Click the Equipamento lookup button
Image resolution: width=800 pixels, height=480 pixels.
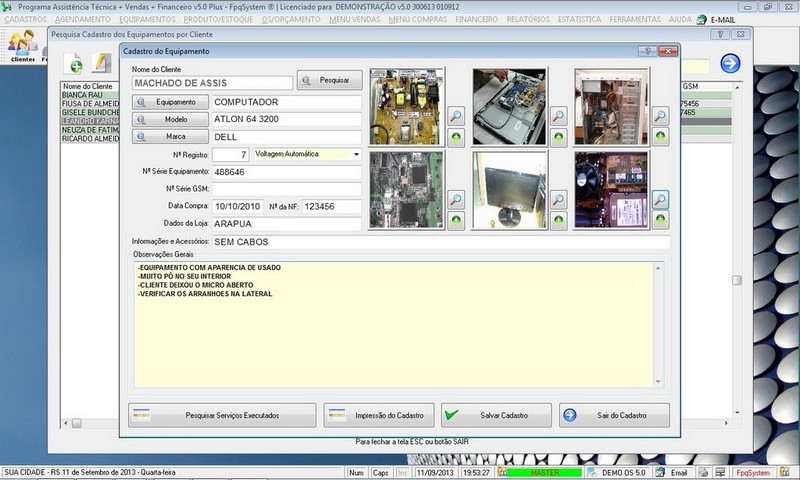(170, 102)
